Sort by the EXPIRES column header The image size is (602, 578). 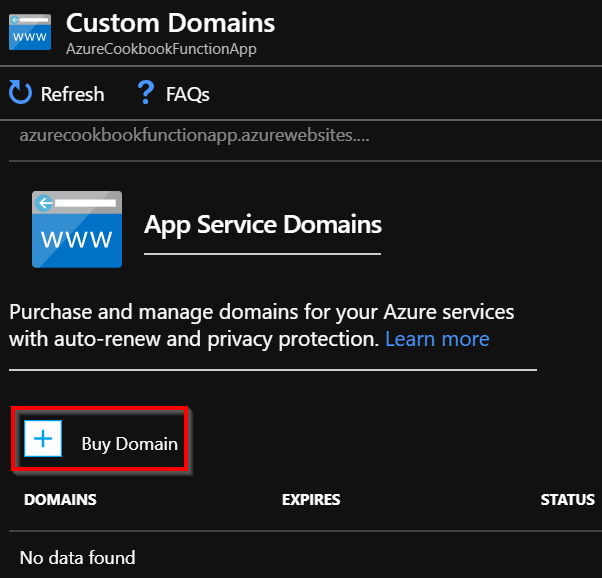click(311, 500)
